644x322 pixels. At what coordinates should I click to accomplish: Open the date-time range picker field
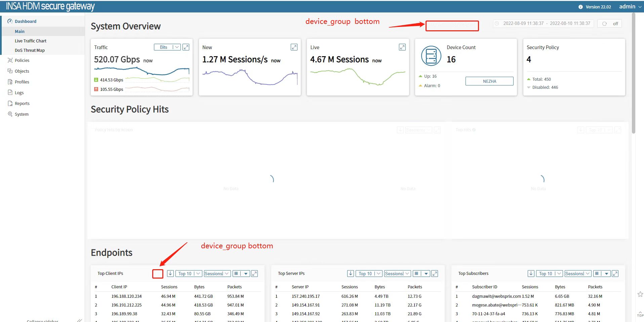coord(543,24)
